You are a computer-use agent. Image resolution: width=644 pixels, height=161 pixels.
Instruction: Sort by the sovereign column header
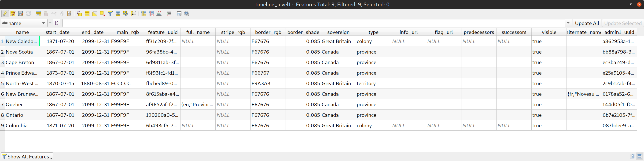click(338, 32)
